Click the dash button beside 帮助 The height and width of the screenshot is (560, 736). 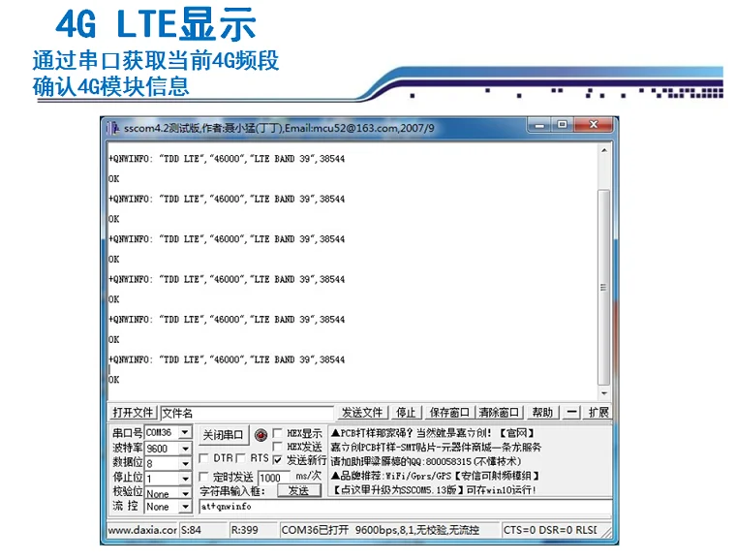point(571,413)
